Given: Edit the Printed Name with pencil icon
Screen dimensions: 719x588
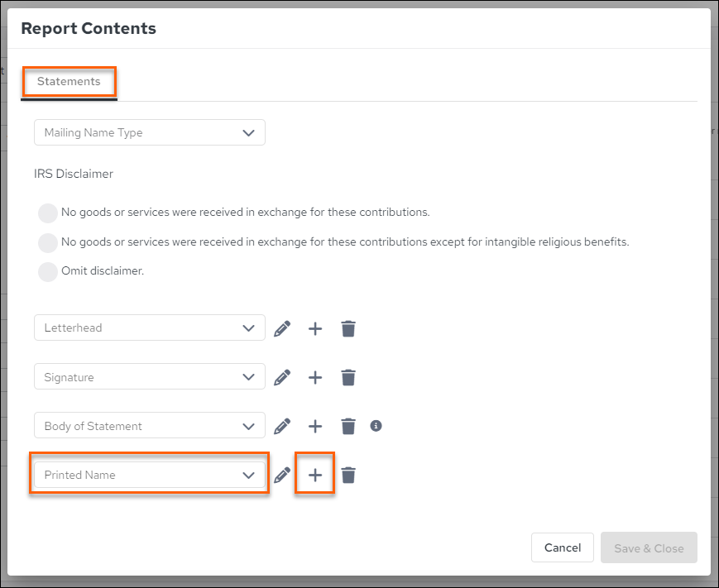Looking at the screenshot, I should (x=282, y=476).
